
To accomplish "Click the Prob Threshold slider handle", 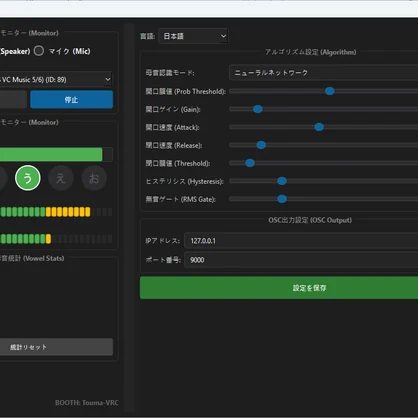I will point(330,91).
